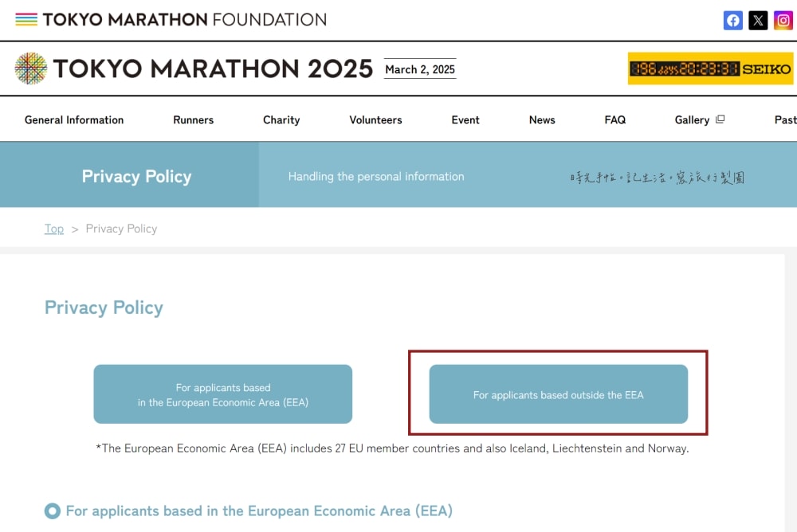Click the EEA footnote about 27 EU countries
Viewport: 797px width, 532px height.
(x=392, y=448)
